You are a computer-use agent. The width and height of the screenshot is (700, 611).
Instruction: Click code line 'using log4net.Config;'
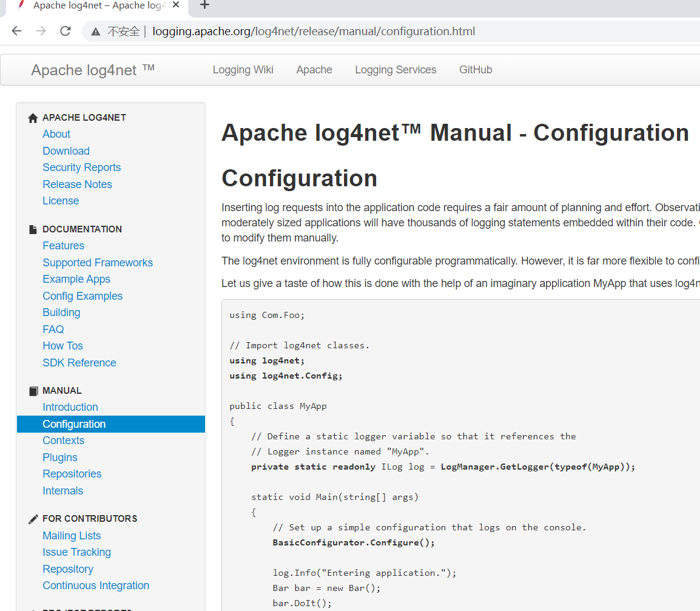coord(286,376)
